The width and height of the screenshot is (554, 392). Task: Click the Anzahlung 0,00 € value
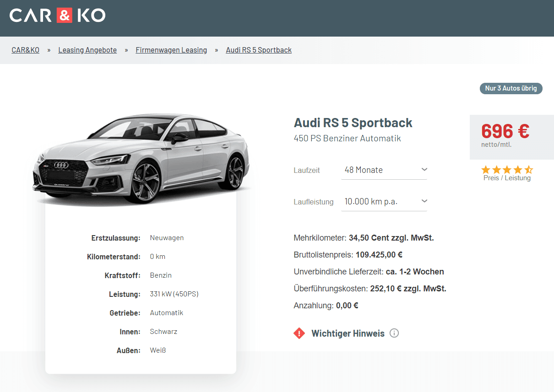[347, 306]
